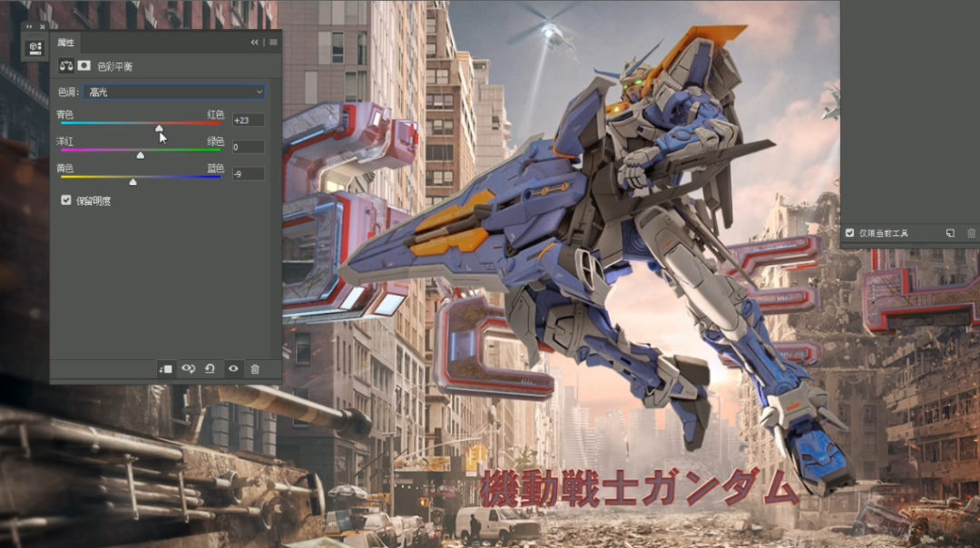Click the 青色 slider label
980x548 pixels.
coord(65,114)
